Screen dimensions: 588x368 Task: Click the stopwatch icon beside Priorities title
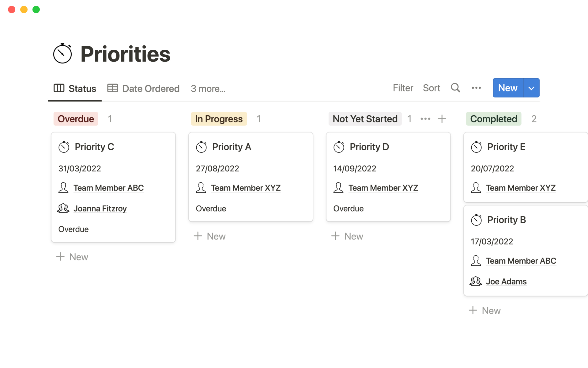pos(62,54)
